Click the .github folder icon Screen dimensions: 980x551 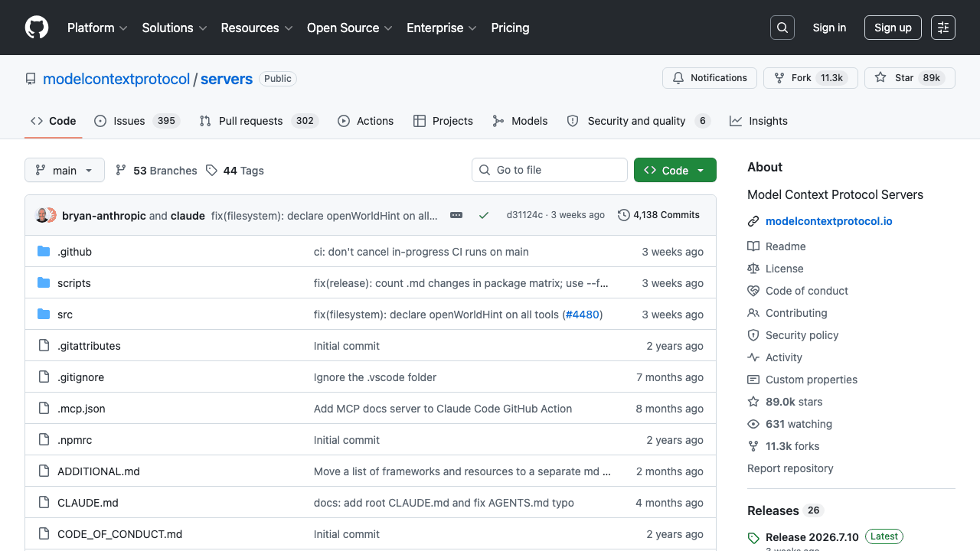[44, 252]
